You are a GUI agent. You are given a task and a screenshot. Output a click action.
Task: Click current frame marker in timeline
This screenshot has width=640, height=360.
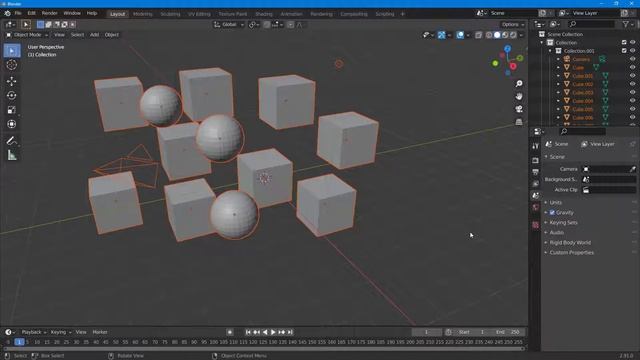(x=19, y=342)
